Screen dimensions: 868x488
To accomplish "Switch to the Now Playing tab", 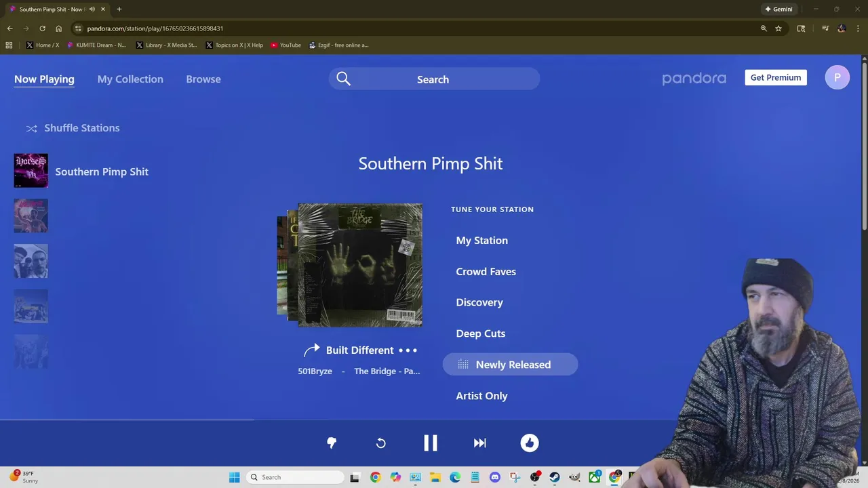I will [44, 79].
